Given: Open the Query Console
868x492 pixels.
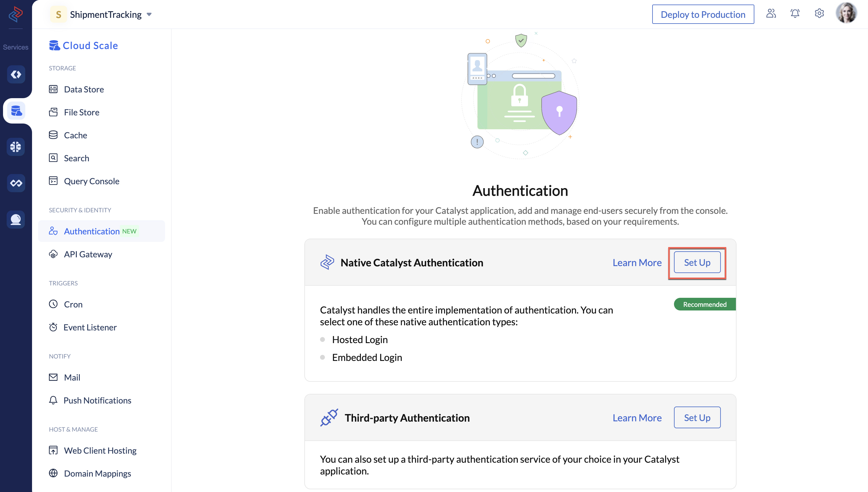Looking at the screenshot, I should click(x=91, y=181).
